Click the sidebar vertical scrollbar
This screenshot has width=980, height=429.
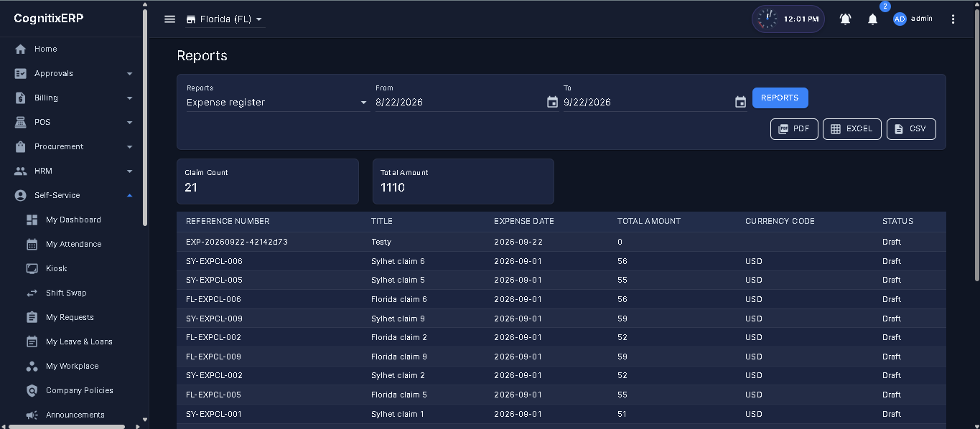[x=145, y=118]
